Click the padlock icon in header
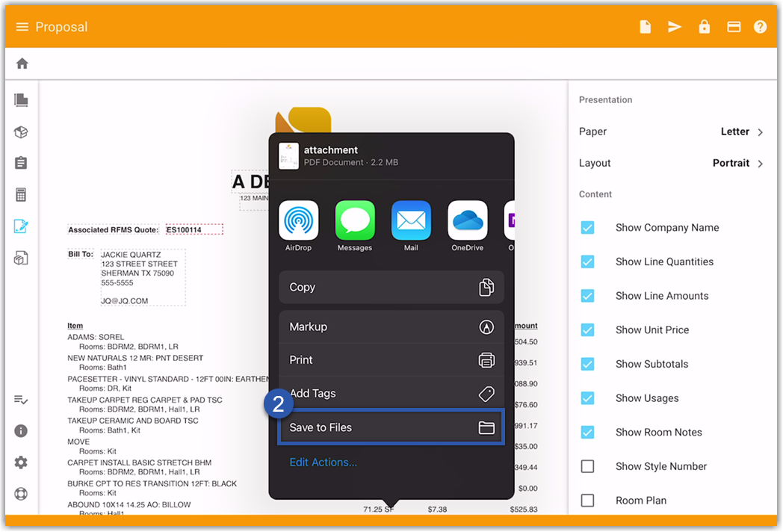Viewport: 783px width, 532px height. tap(704, 26)
